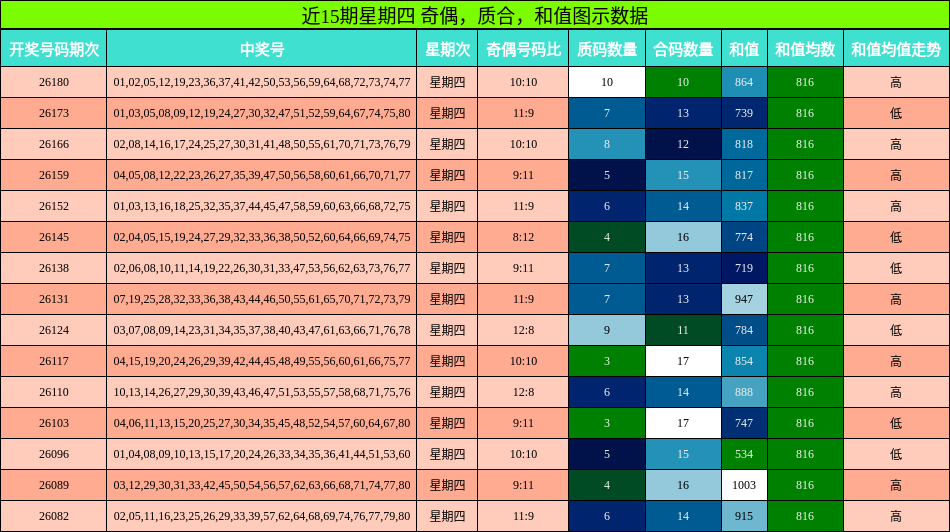The height and width of the screenshot is (532, 950).
Task: Click the sum value 1003 cell
Action: [744, 485]
